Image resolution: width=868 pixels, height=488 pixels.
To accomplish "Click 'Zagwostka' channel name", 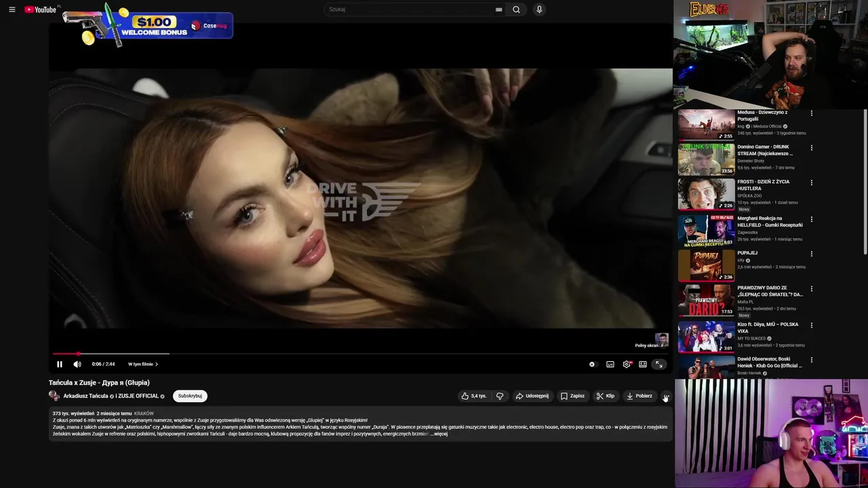I will point(748,232).
